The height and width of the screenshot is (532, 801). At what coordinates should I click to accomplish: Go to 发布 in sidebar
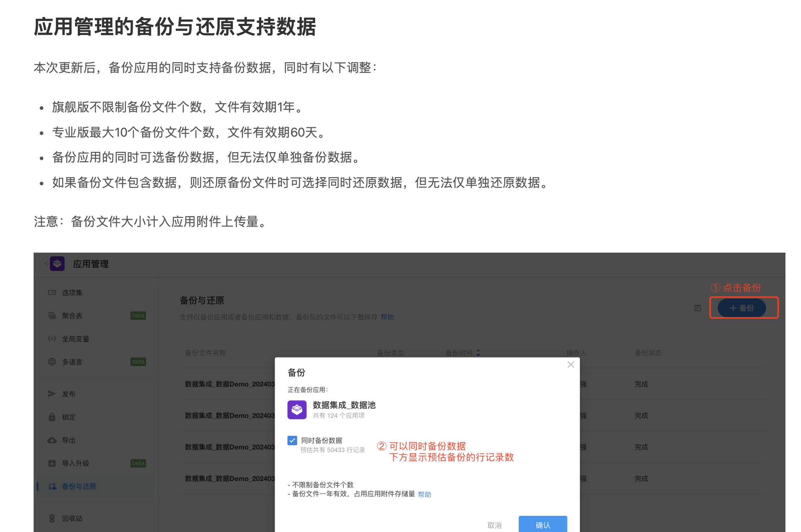(69, 394)
